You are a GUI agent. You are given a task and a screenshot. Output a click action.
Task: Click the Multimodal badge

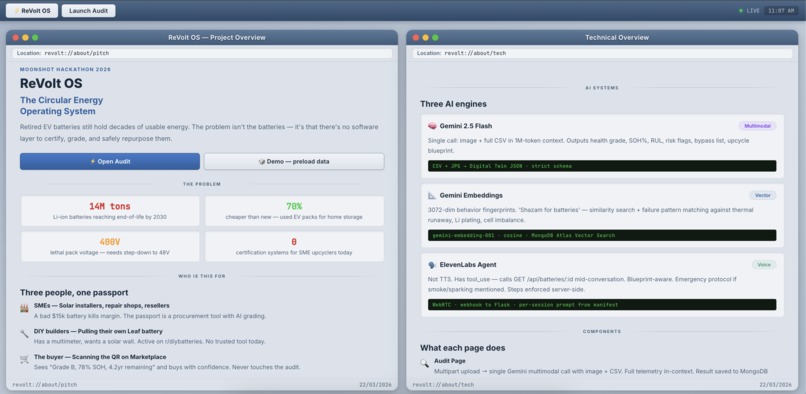757,126
